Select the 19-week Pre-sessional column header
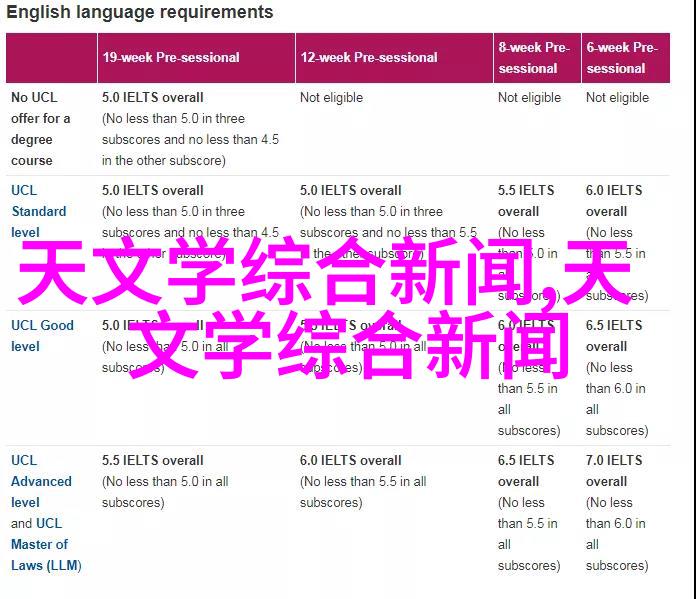 pyautogui.click(x=196, y=58)
